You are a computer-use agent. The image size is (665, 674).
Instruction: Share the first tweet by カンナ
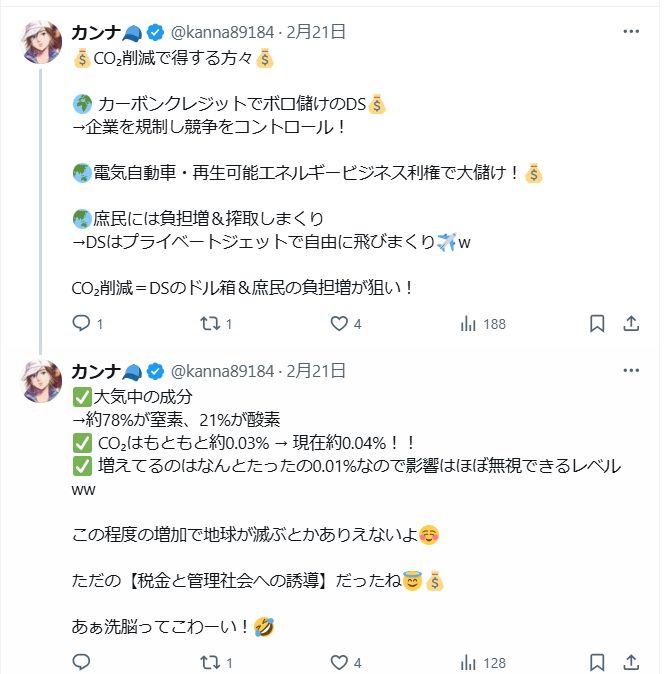pos(631,324)
